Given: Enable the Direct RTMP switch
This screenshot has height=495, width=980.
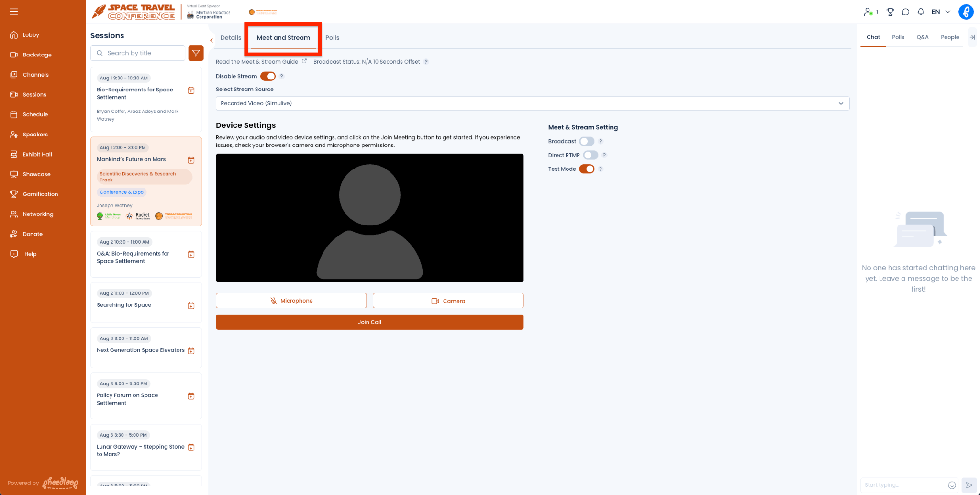Looking at the screenshot, I should tap(590, 155).
